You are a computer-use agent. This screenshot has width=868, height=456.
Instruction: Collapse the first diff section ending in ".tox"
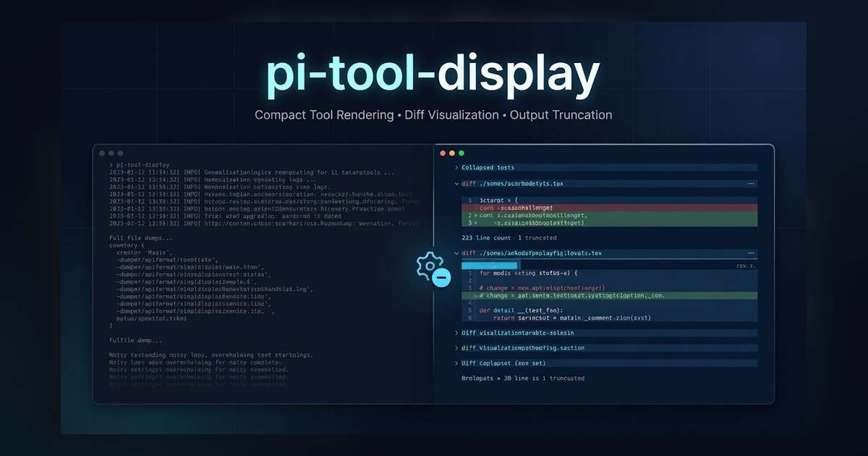tap(456, 184)
